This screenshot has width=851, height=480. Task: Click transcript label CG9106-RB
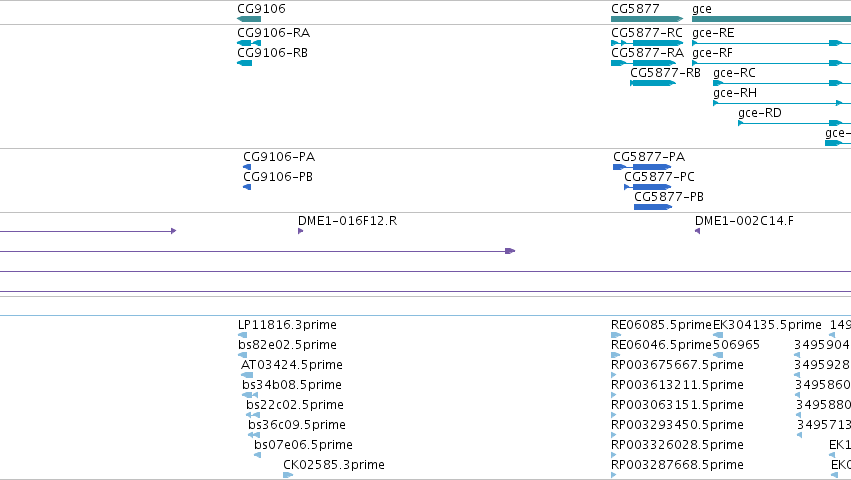(x=272, y=53)
